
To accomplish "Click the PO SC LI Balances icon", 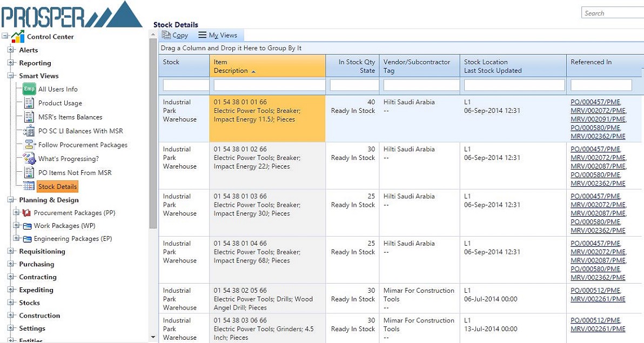I will [29, 131].
